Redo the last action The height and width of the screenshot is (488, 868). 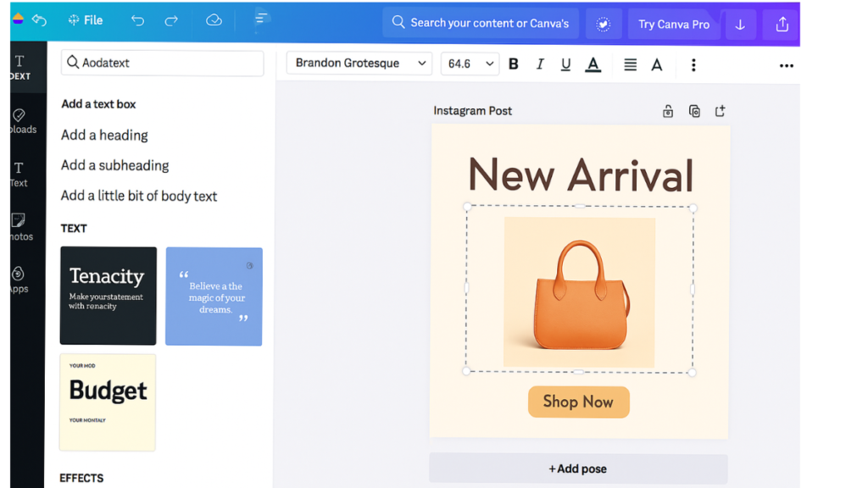click(x=171, y=20)
